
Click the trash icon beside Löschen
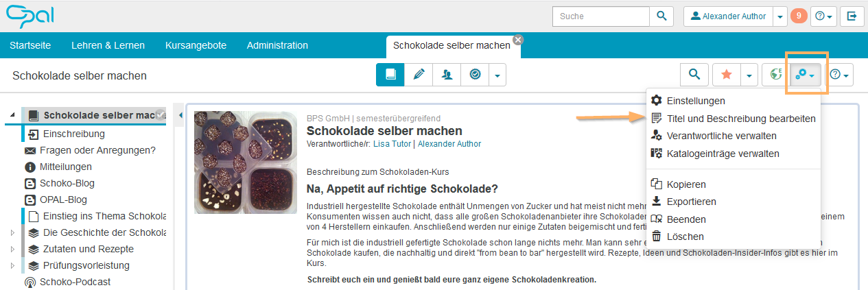tap(657, 237)
